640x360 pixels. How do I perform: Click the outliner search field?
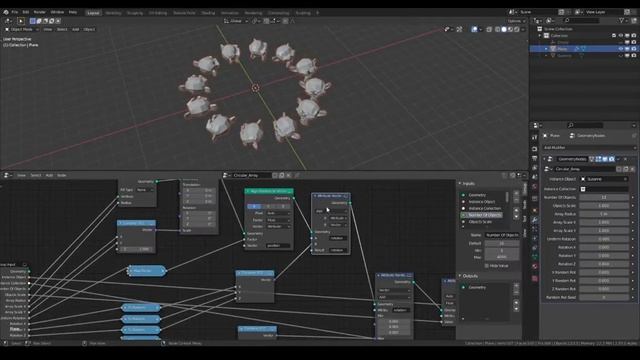pyautogui.click(x=582, y=20)
